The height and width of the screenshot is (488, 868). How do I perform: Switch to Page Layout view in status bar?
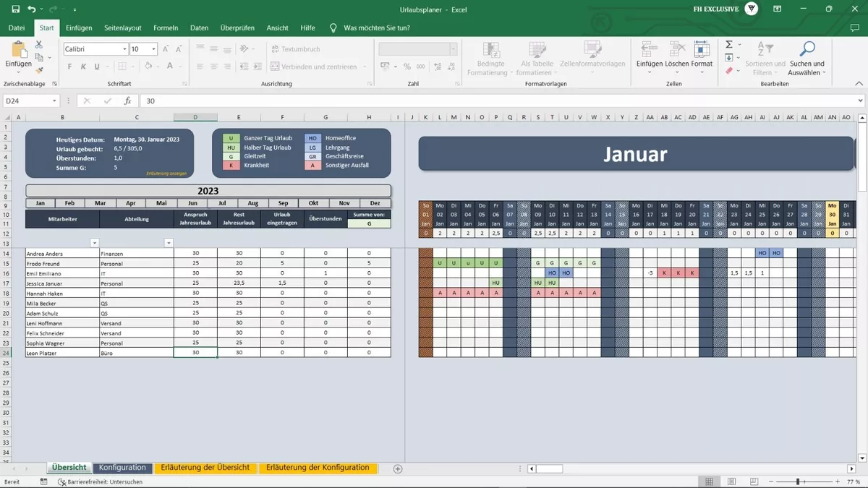point(731,481)
